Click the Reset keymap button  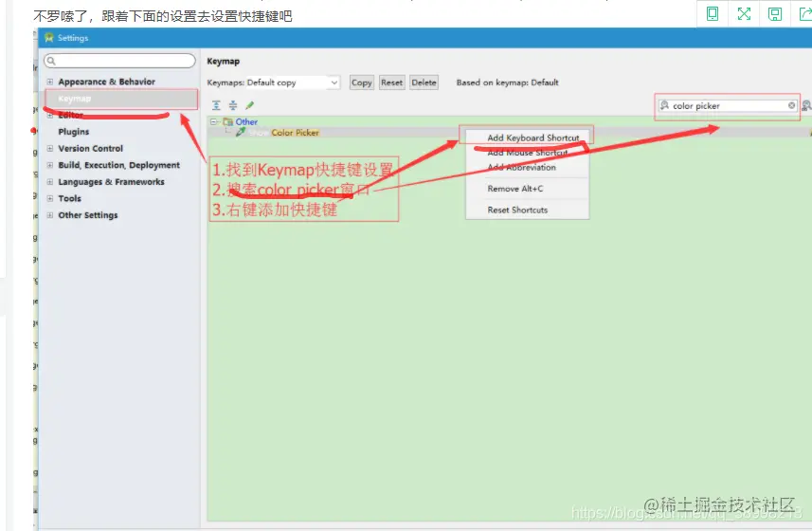click(391, 82)
